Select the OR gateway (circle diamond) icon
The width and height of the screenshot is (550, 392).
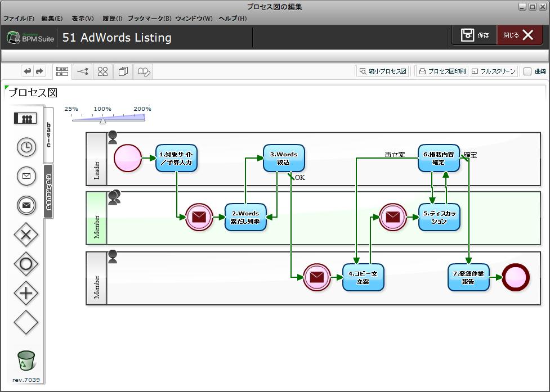26,264
